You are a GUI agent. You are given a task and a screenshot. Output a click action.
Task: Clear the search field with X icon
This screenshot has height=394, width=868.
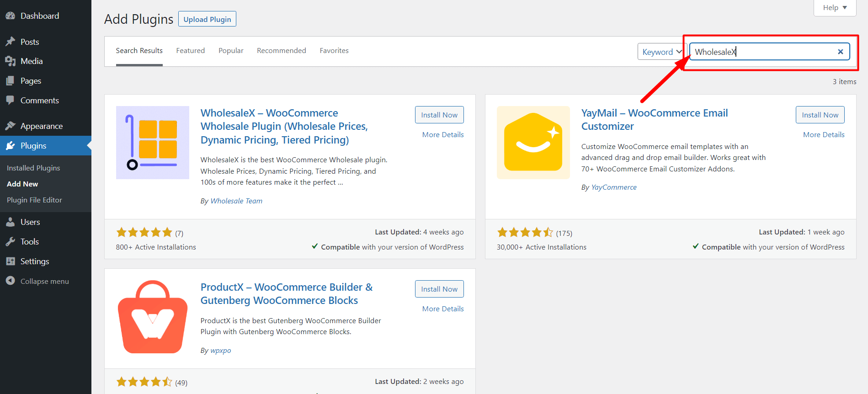(840, 52)
